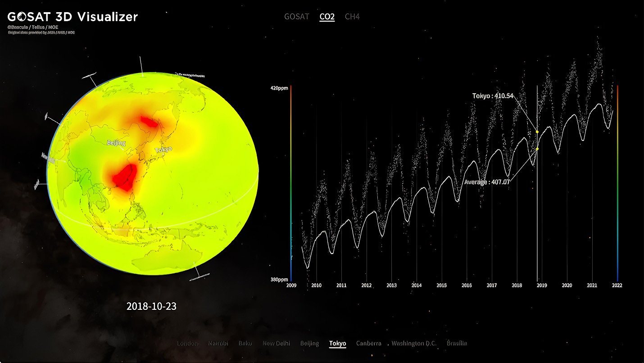Select Nairobi in the city selector
The width and height of the screenshot is (644, 363).
[x=218, y=343]
